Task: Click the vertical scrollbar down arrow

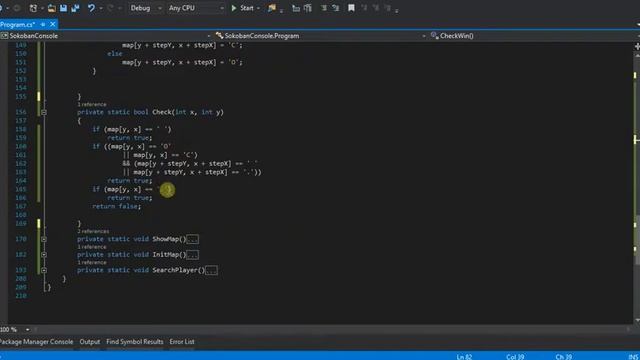Action: click(637, 321)
